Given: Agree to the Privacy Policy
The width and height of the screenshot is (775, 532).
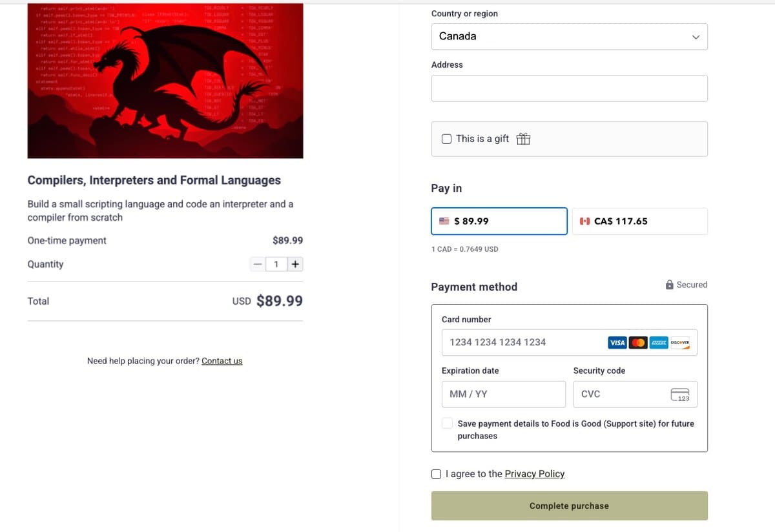Looking at the screenshot, I should (436, 474).
